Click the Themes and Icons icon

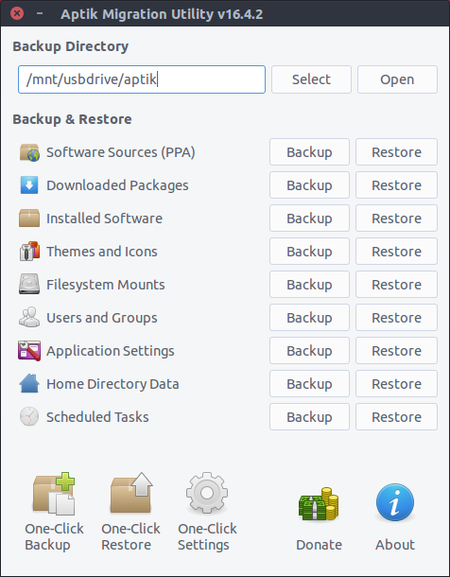coord(29,251)
